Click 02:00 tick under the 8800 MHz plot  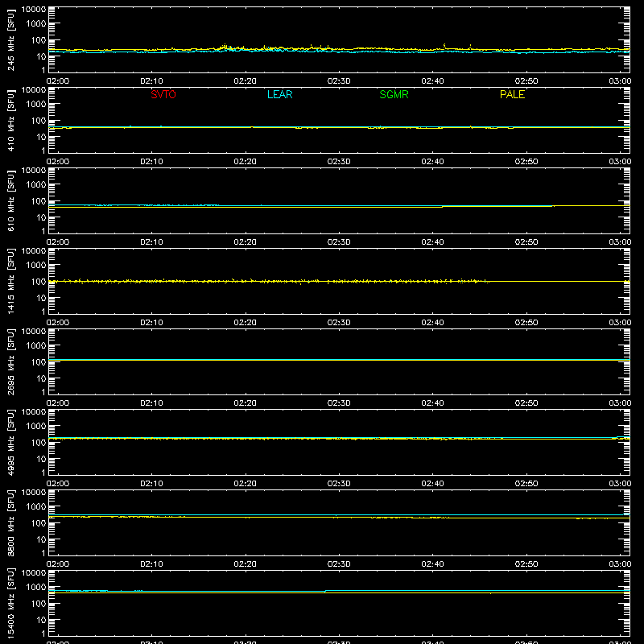click(58, 564)
